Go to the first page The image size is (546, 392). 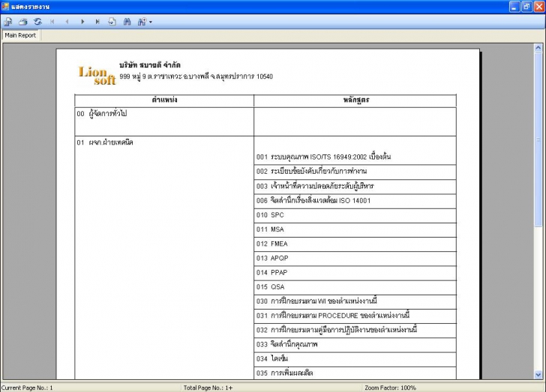(52, 22)
